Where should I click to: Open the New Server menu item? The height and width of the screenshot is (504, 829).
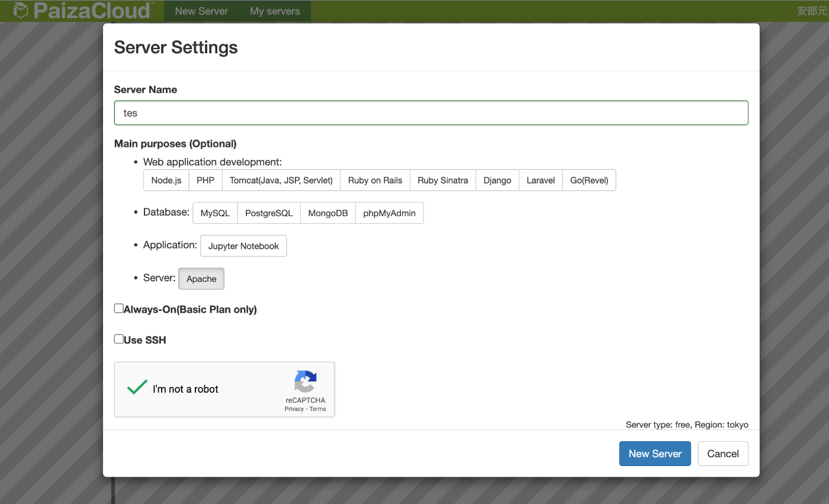click(201, 11)
